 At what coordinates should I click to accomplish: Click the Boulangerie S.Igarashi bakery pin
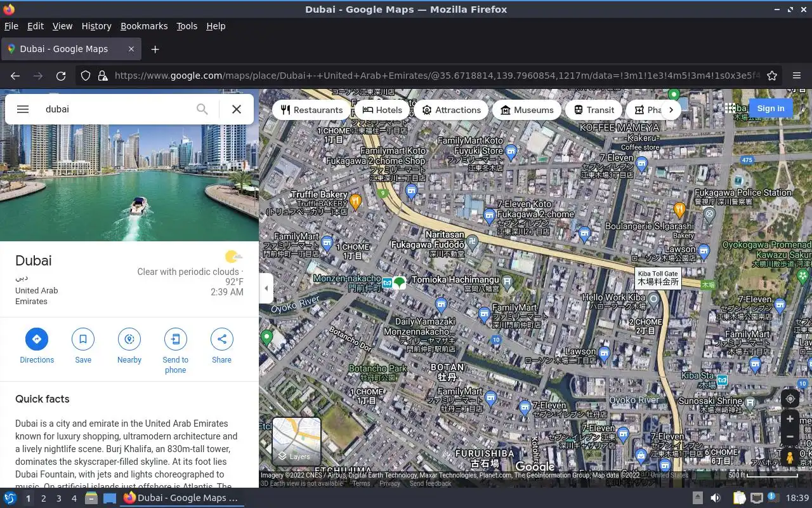pos(679,209)
